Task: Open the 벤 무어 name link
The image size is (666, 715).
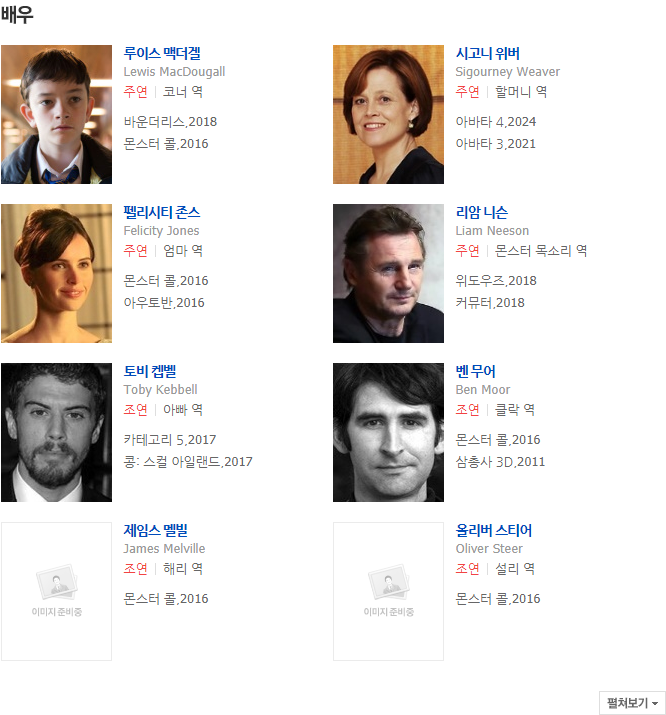Action: pyautogui.click(x=475, y=371)
